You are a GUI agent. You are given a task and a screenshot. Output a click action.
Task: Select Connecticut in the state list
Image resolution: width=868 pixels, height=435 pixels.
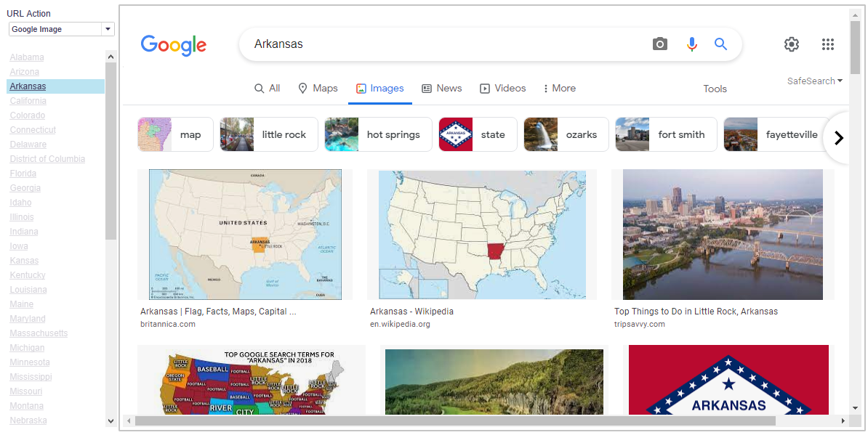tap(33, 130)
